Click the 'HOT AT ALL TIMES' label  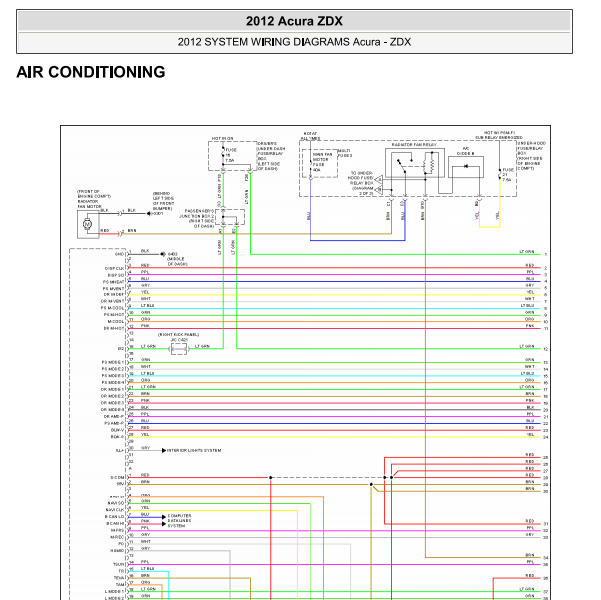click(x=310, y=136)
